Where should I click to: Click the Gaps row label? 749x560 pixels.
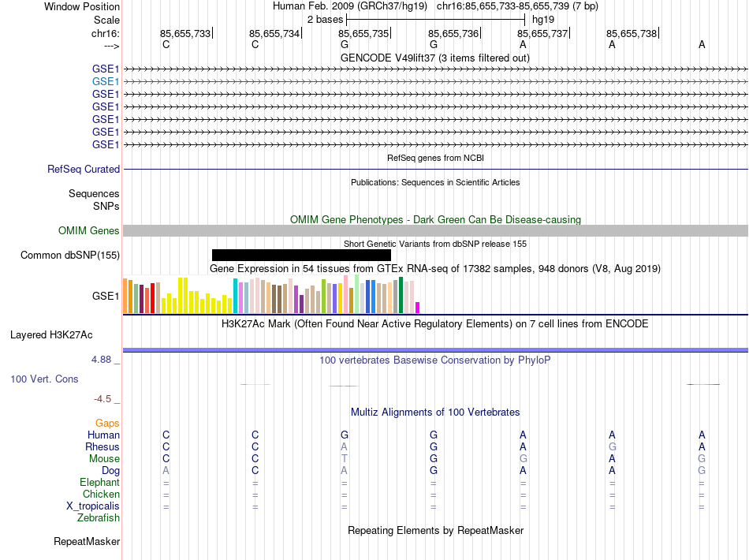[107, 424]
